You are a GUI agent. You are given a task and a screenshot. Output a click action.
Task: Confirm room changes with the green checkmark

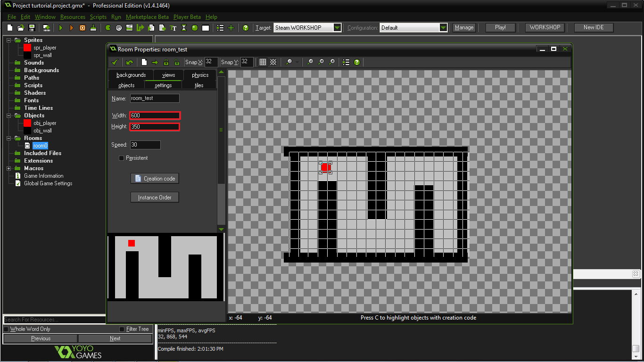tap(115, 62)
